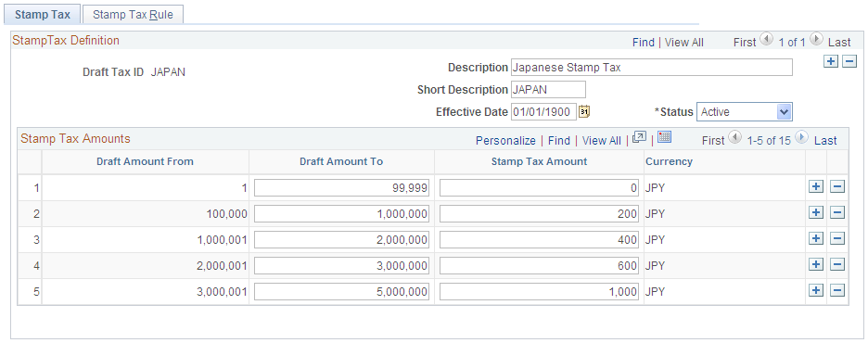Click Draft Amount From value 100,000
The width and height of the screenshot is (868, 343).
pos(227,213)
